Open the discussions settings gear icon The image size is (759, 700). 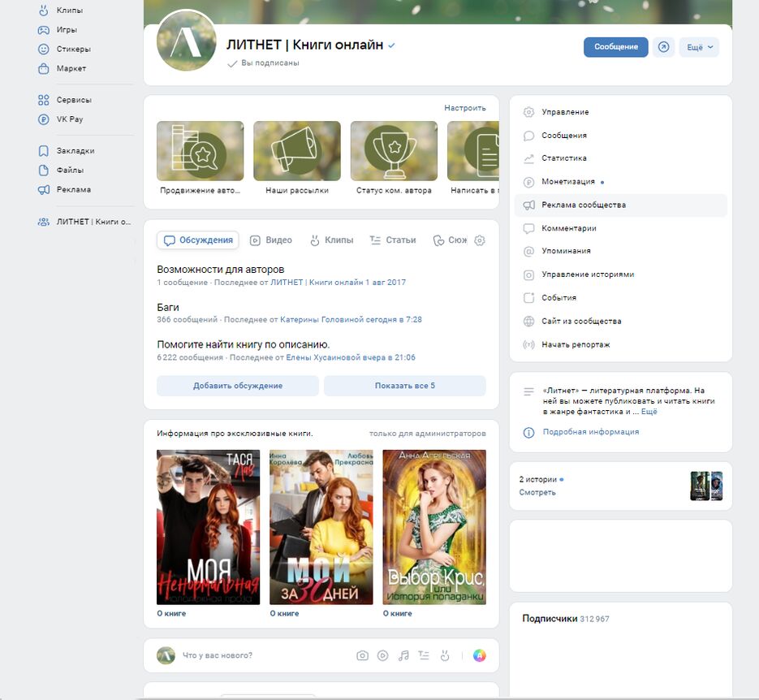point(480,240)
